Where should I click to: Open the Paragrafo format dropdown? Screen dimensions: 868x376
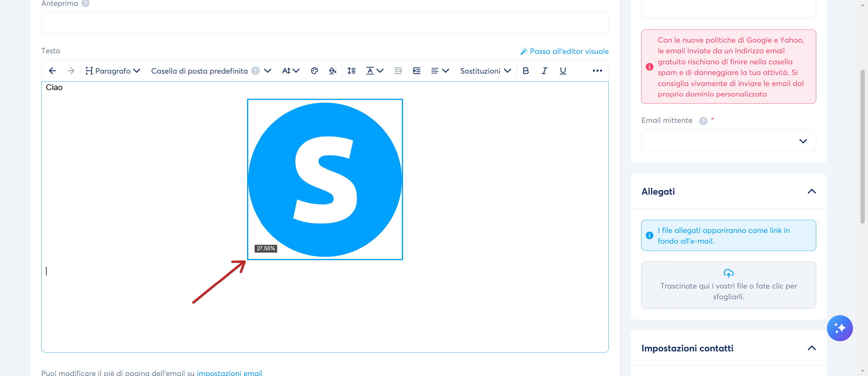(113, 71)
